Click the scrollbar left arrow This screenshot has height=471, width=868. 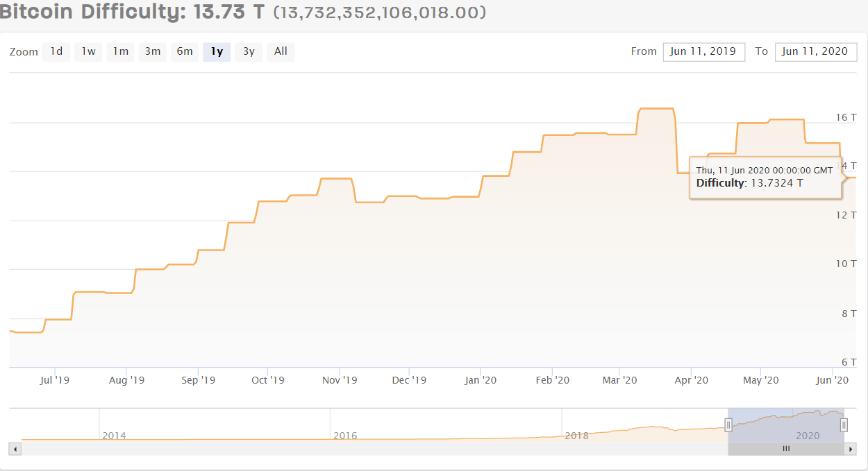[x=15, y=449]
